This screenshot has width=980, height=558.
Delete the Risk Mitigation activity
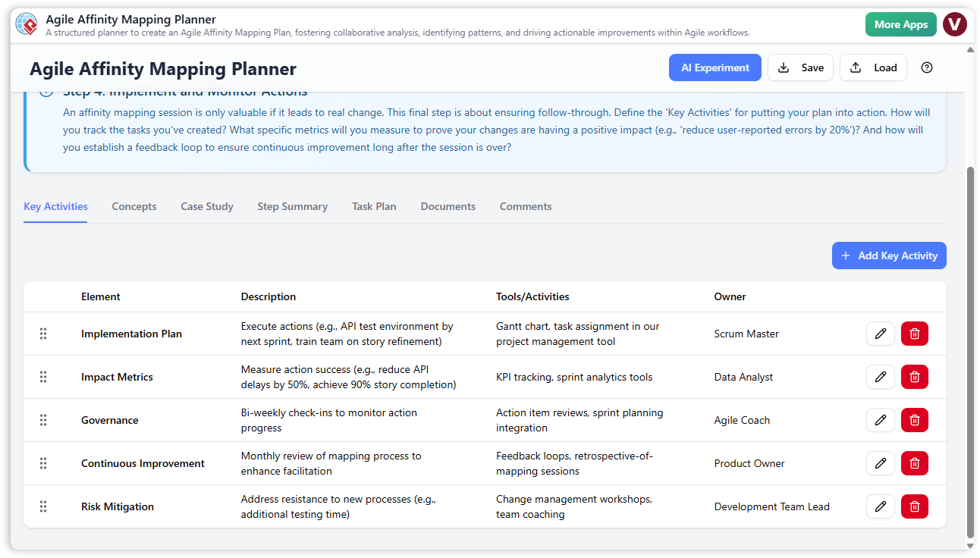(914, 506)
